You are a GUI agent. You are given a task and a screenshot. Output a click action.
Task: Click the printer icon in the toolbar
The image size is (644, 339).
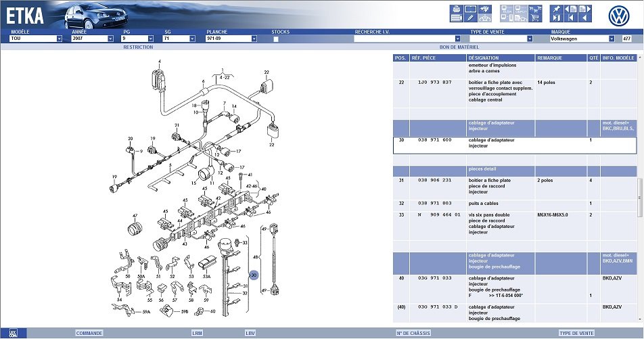(x=457, y=9)
